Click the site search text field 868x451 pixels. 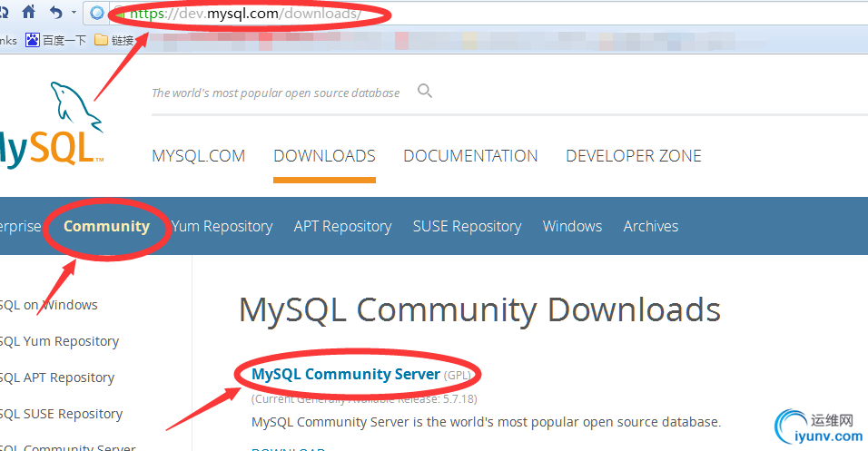tap(276, 93)
